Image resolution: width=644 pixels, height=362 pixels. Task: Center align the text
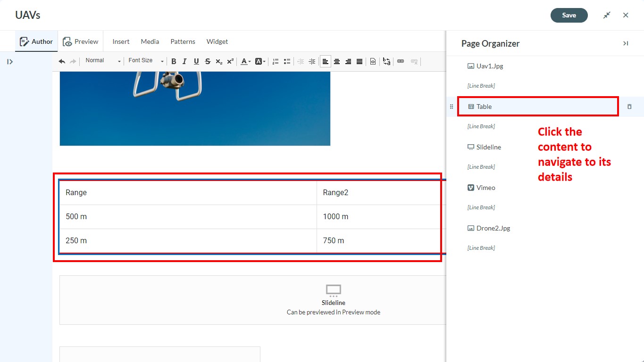pyautogui.click(x=337, y=61)
